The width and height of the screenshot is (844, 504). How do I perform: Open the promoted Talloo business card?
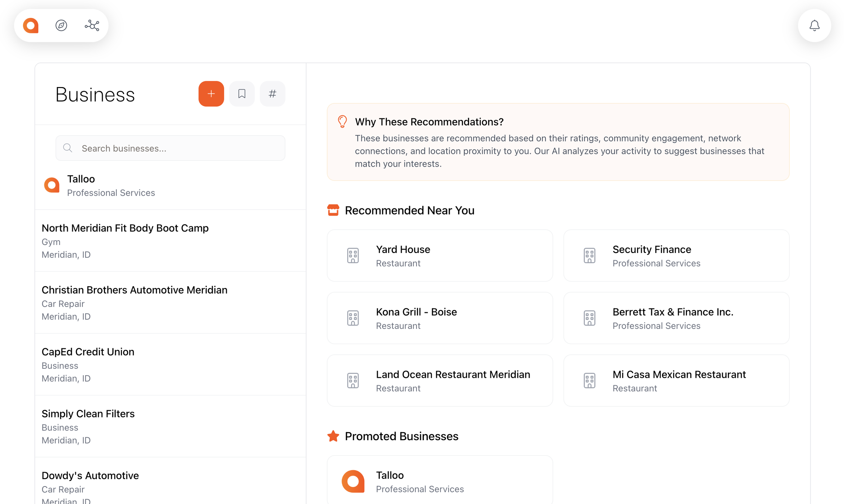(440, 481)
